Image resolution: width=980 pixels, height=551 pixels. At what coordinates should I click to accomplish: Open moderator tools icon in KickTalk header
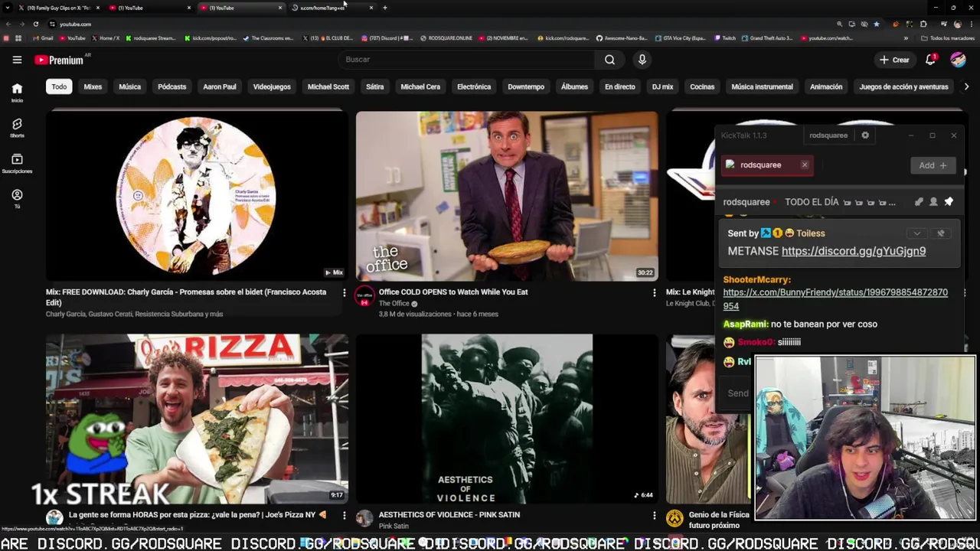click(x=919, y=202)
